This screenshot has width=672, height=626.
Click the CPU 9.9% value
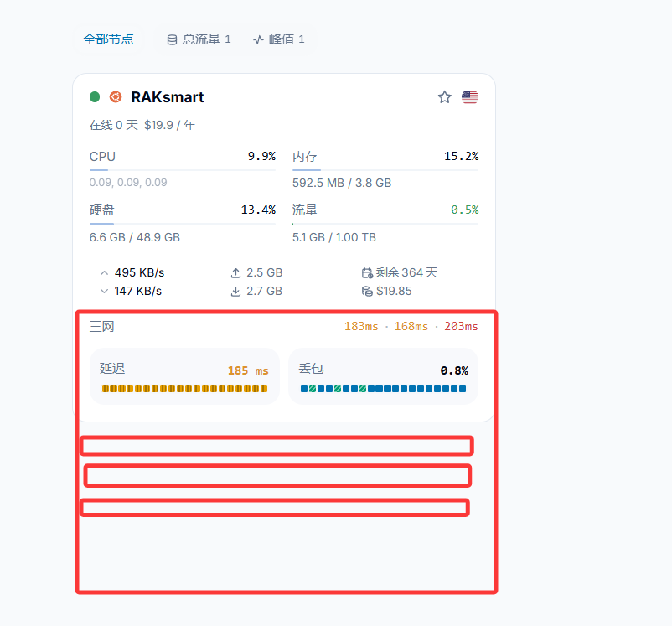(261, 156)
